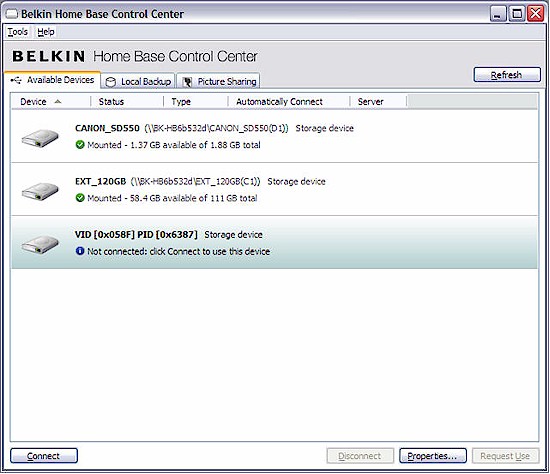This screenshot has width=550, height=474.
Task: Click 'Storage device' label in VID PID row
Action: click(233, 235)
